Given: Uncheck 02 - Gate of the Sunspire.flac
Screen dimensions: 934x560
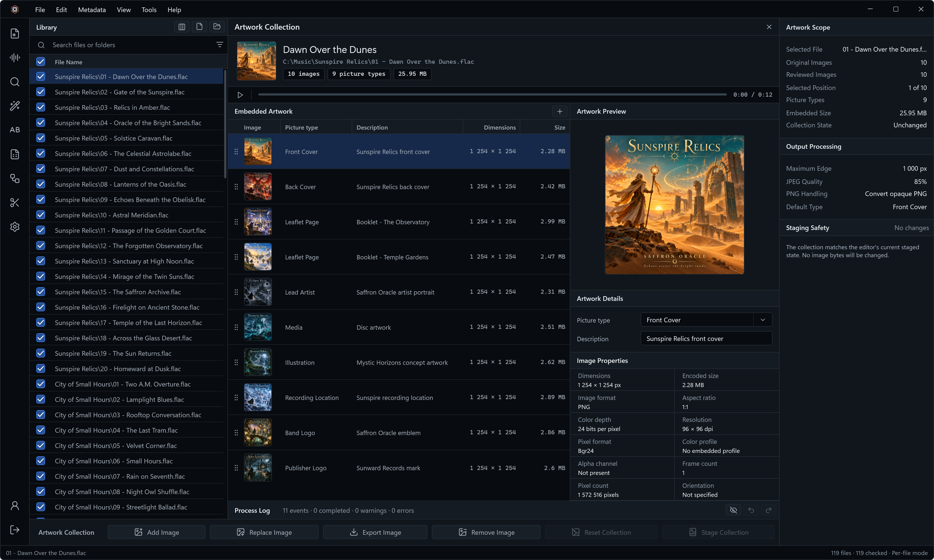Looking at the screenshot, I should point(41,92).
